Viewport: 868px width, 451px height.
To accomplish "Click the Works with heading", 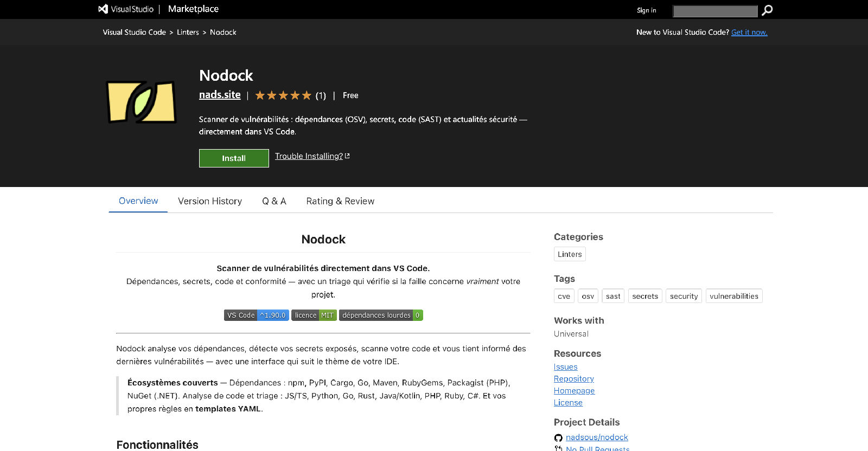I will [x=579, y=320].
